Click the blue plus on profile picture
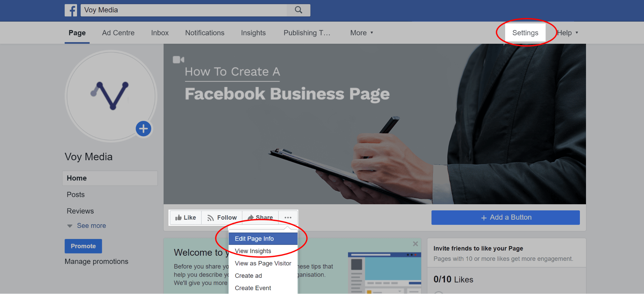 tap(143, 129)
